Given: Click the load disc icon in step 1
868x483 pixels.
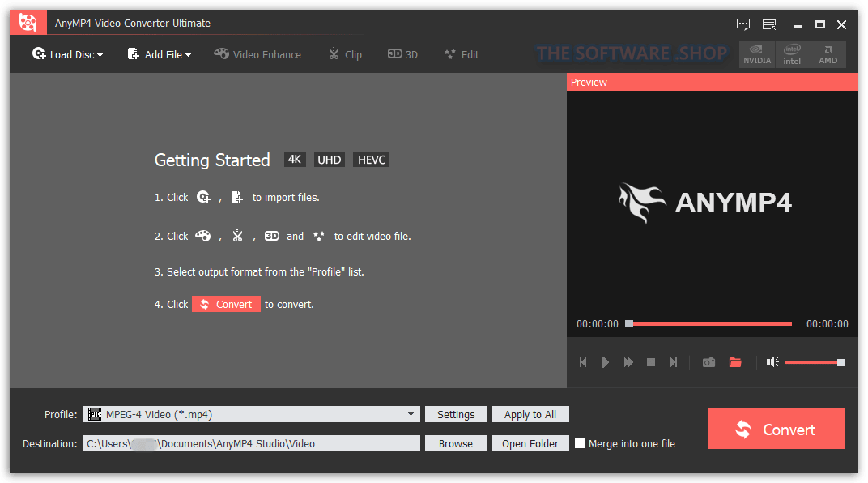Looking at the screenshot, I should point(204,197).
